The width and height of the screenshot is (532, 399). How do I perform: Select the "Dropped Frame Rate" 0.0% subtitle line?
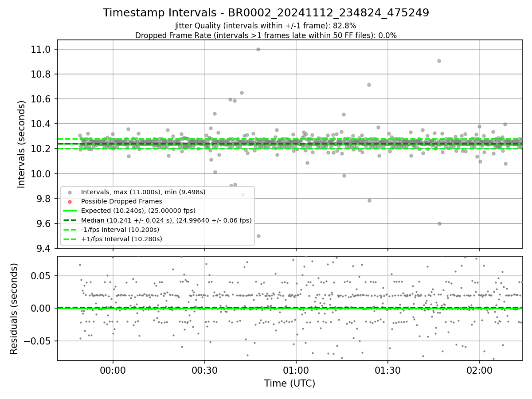pos(266,35)
